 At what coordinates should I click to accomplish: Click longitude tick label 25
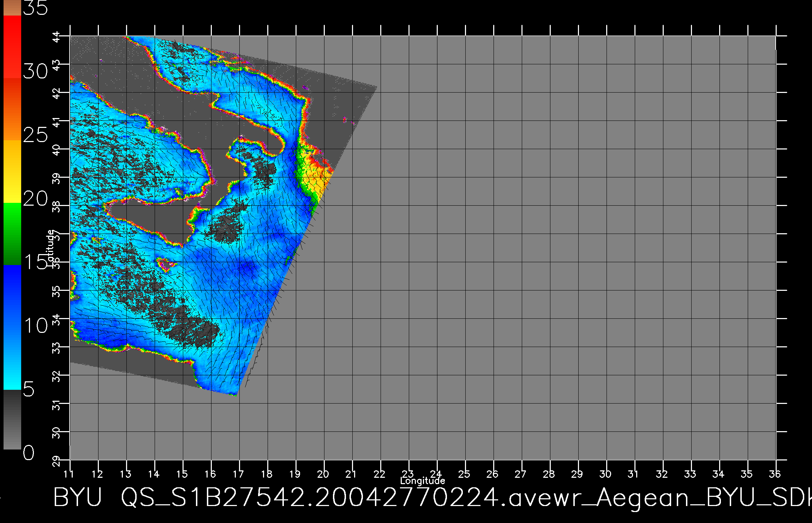pos(465,474)
